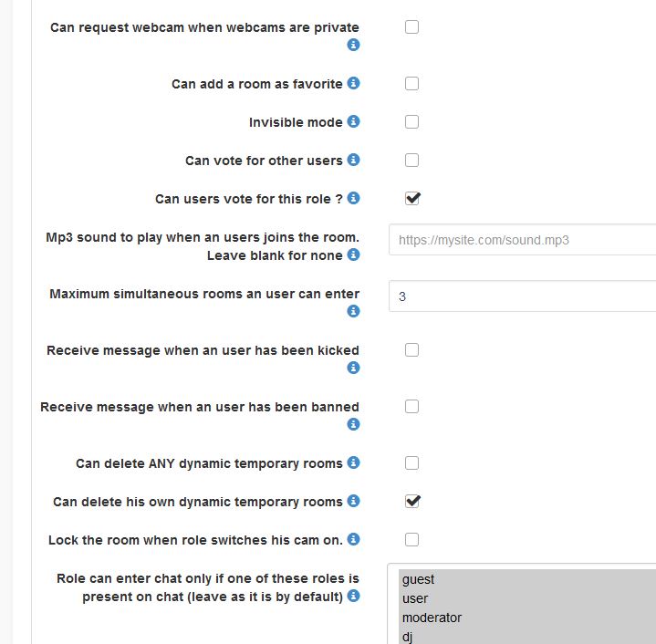Uncheck Can delete his own dynamic temporary rooms
The height and width of the screenshot is (644, 656).
(411, 501)
